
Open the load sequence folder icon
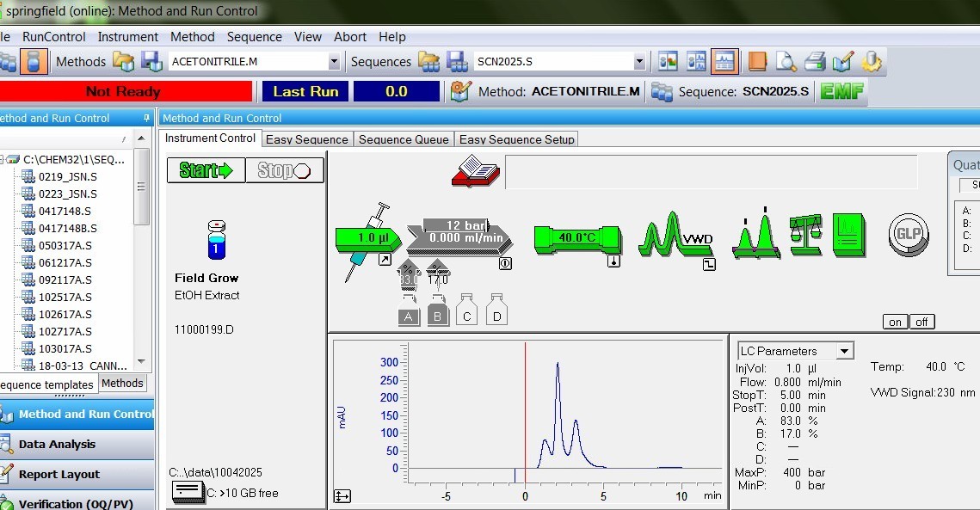[428, 61]
